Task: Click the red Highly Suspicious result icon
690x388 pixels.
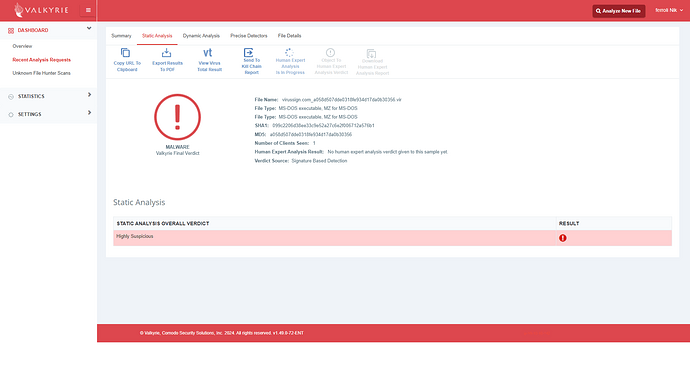Action: click(562, 238)
